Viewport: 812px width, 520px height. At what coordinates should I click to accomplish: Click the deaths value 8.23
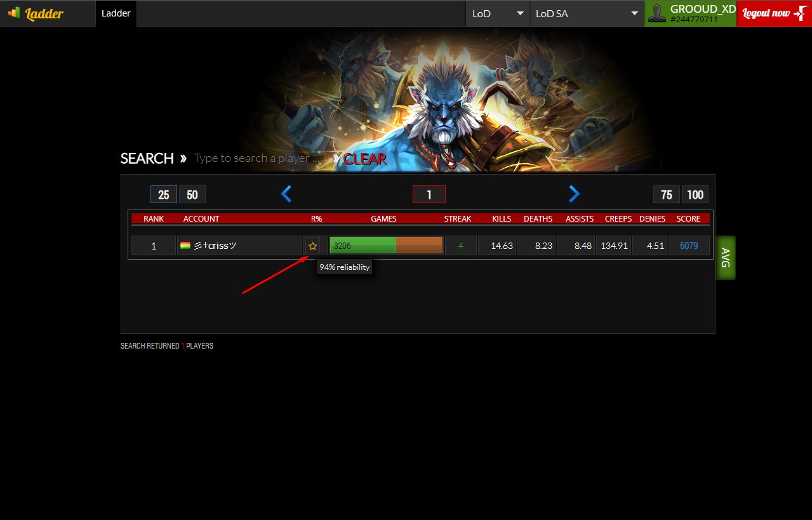(x=536, y=245)
